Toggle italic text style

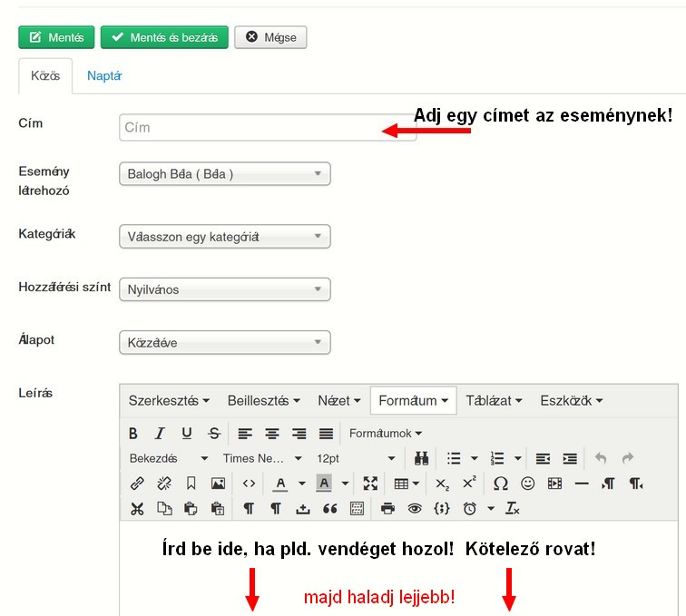[160, 434]
